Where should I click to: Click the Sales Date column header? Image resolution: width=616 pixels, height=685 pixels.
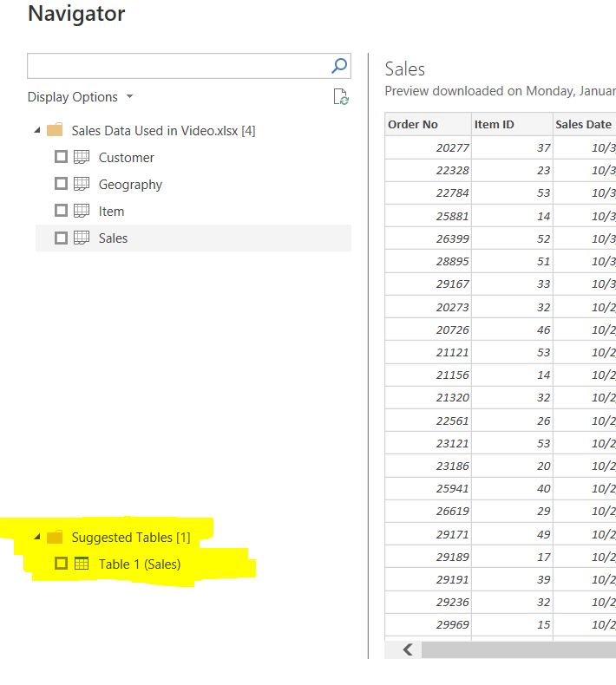585,125
